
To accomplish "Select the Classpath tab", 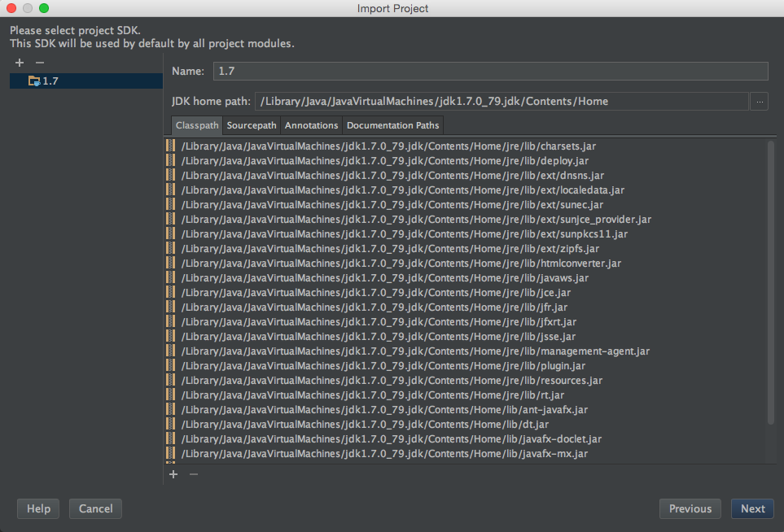I will (197, 125).
